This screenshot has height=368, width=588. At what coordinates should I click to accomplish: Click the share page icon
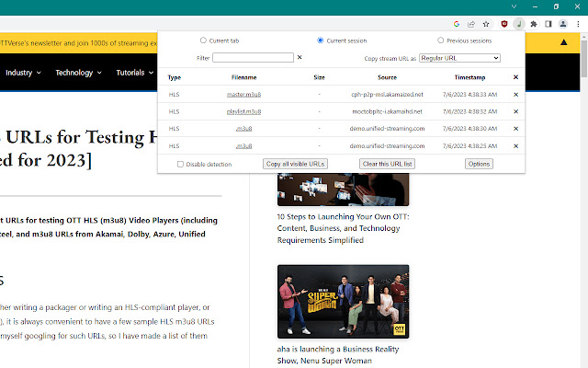click(x=471, y=23)
